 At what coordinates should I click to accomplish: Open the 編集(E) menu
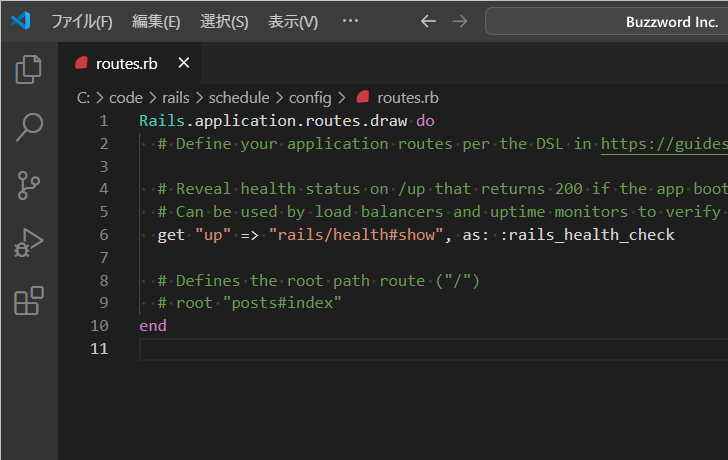(156, 21)
